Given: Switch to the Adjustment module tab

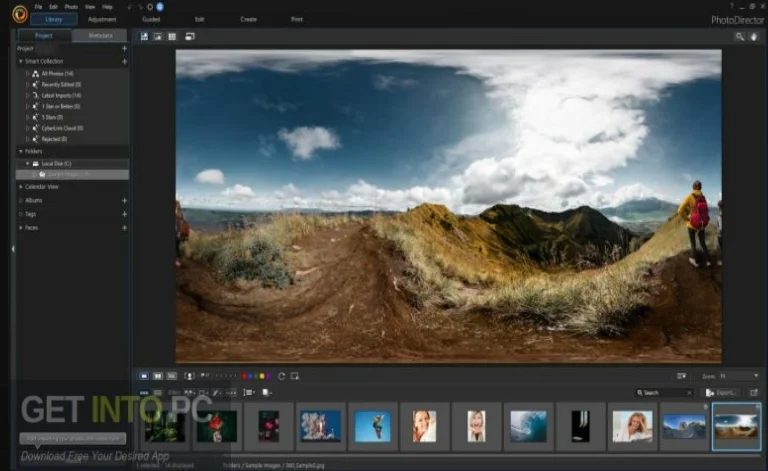Looking at the screenshot, I should (102, 20).
